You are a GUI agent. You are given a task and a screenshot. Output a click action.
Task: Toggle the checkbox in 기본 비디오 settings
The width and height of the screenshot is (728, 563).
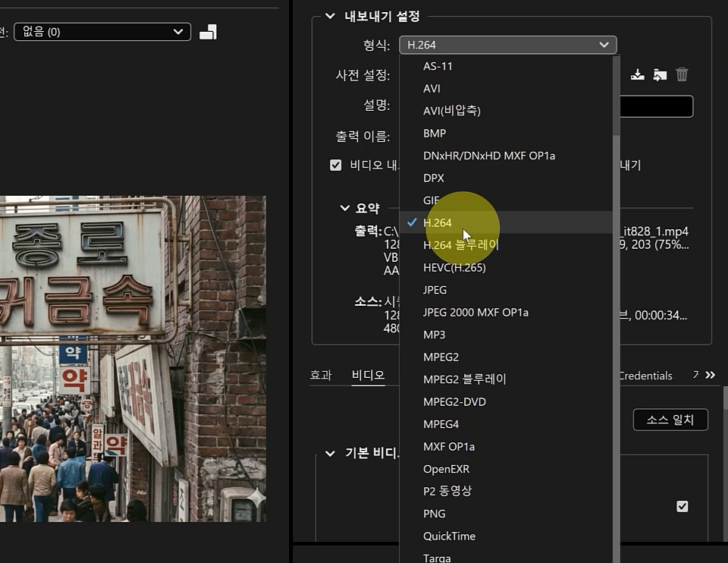coord(682,506)
